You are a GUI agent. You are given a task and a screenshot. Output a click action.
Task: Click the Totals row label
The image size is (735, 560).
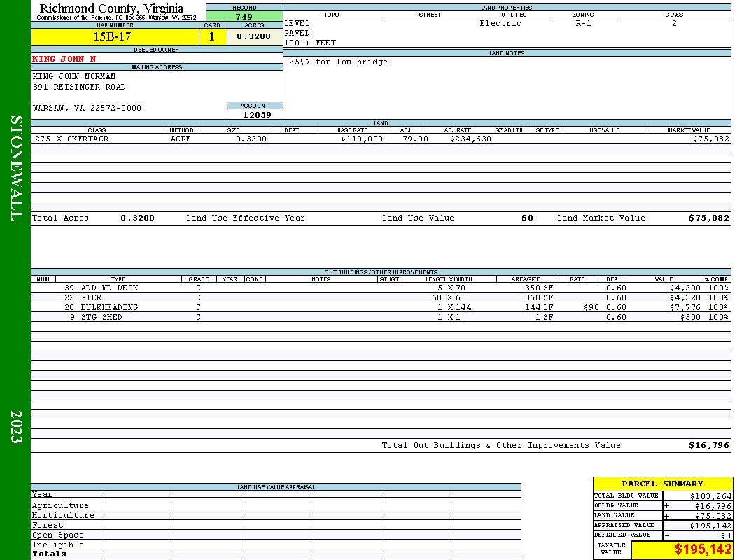pyautogui.click(x=49, y=554)
